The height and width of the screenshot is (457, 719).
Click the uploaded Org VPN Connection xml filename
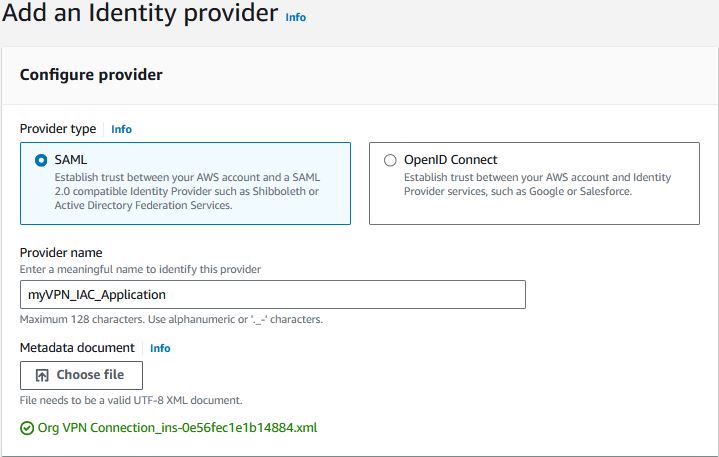[177, 428]
